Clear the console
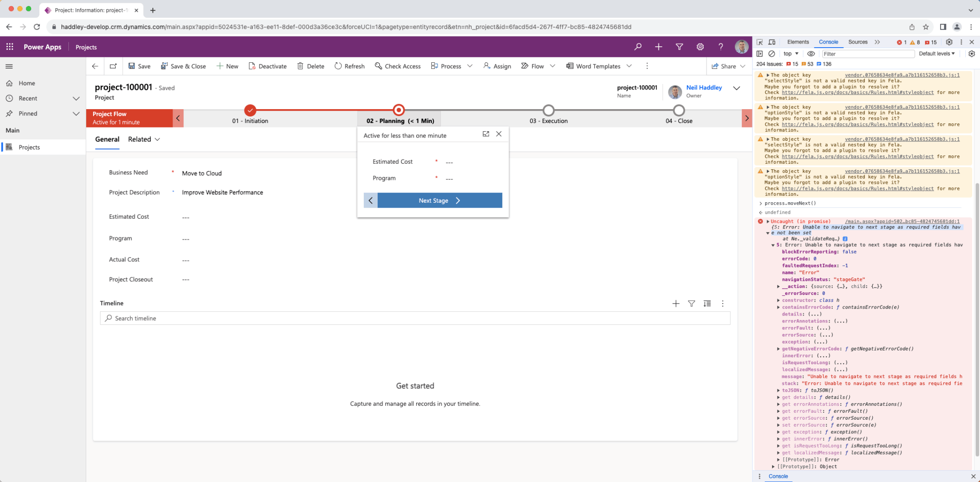Viewport: 980px width, 482px height. tap(772, 54)
